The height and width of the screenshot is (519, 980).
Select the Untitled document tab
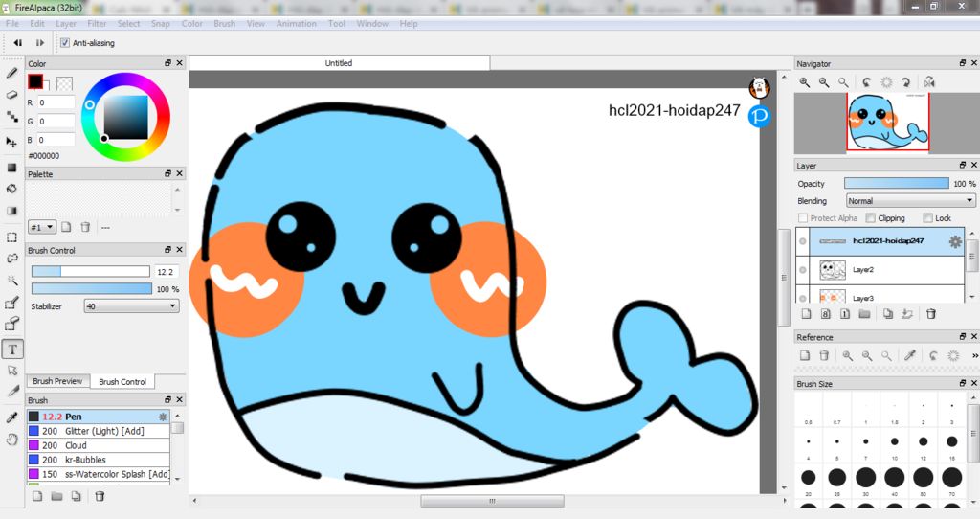tap(339, 63)
